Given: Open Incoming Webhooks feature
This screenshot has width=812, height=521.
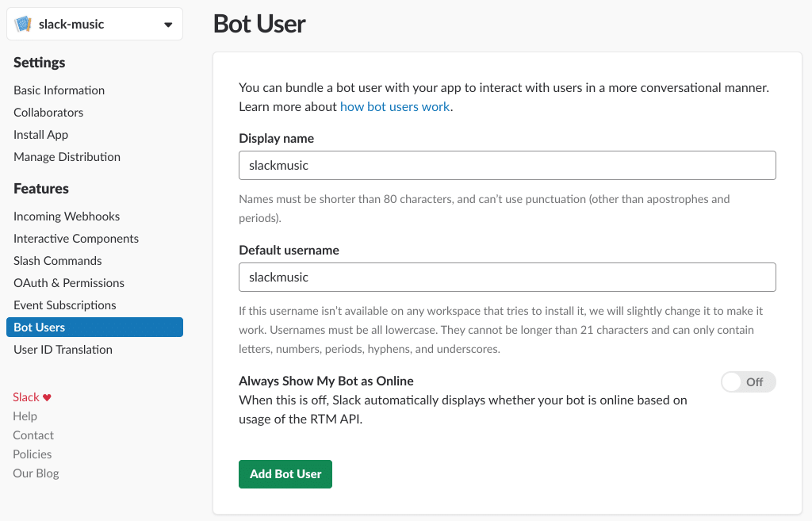Looking at the screenshot, I should tap(67, 216).
